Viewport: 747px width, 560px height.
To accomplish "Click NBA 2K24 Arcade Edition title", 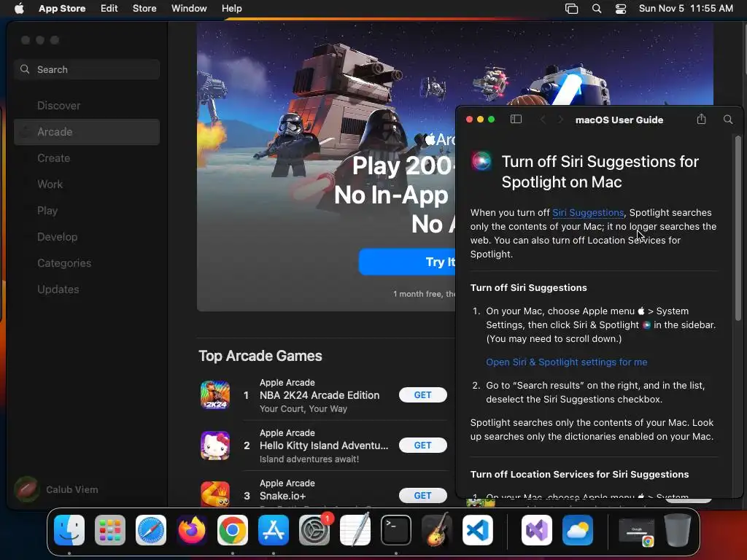I will point(320,394).
